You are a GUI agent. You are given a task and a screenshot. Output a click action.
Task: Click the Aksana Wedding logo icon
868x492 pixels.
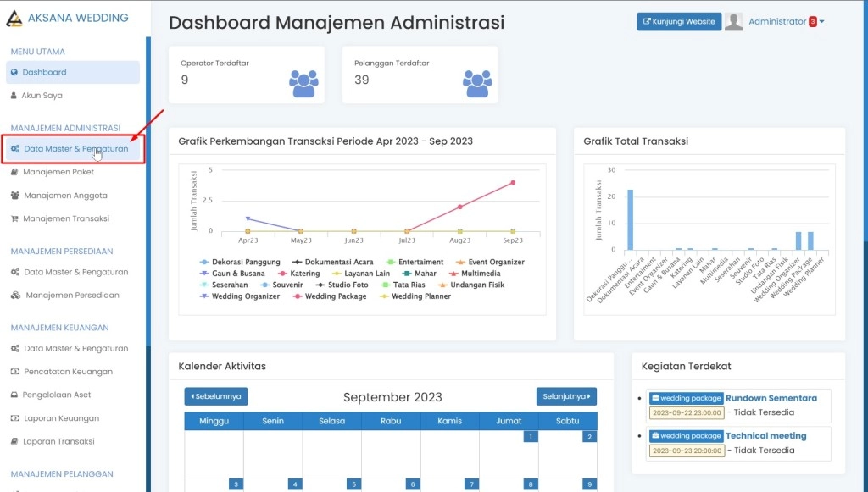point(15,18)
